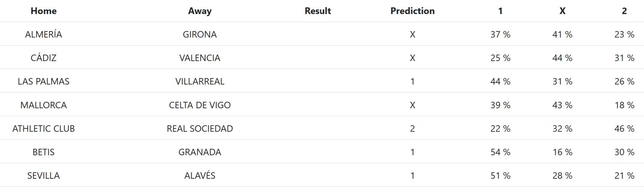644x190 pixels.
Task: Click the 46 % away win value
Action: (x=624, y=129)
